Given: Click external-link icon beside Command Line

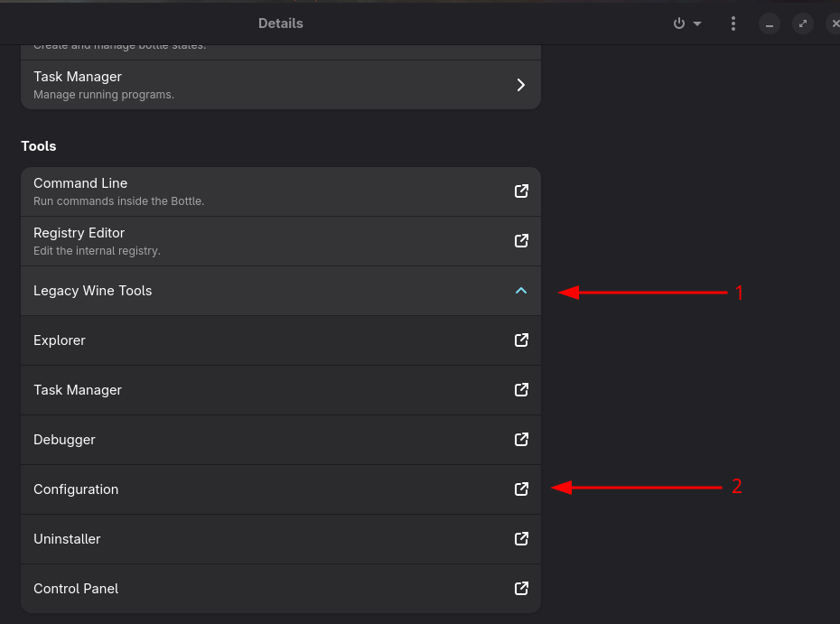Looking at the screenshot, I should click(521, 191).
